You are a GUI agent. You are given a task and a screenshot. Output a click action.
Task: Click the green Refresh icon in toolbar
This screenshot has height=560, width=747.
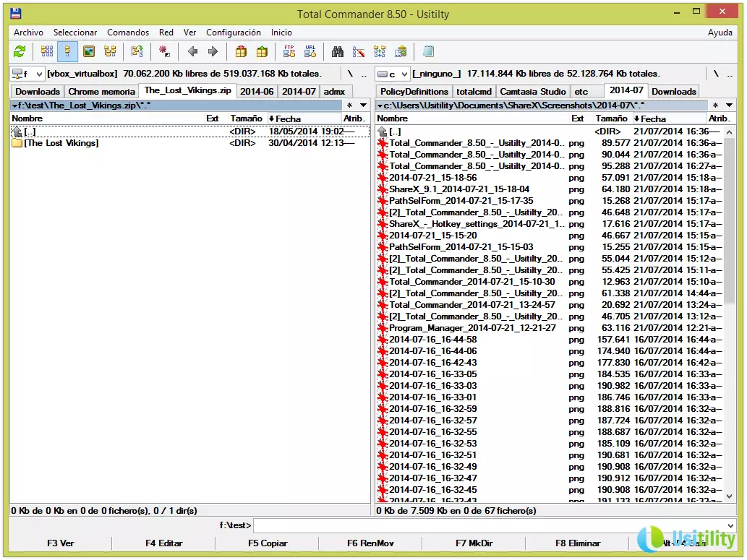coord(20,51)
